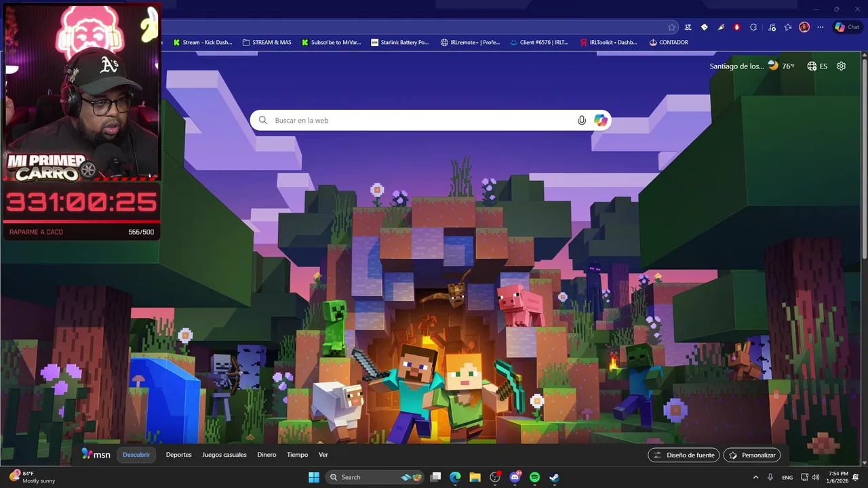Open the Copilot Chat button
Image resolution: width=868 pixels, height=488 pixels.
[x=847, y=27]
